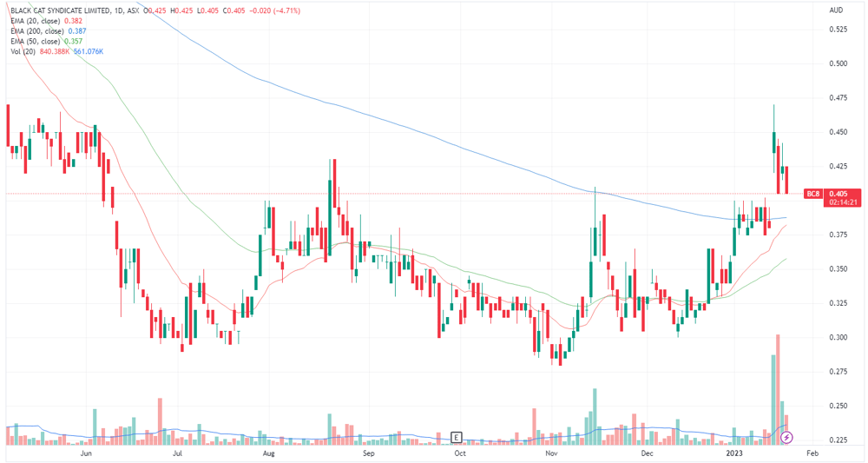Click the EMA (20, close) indicator legend
Screen dimensions: 868x463
tap(35, 21)
